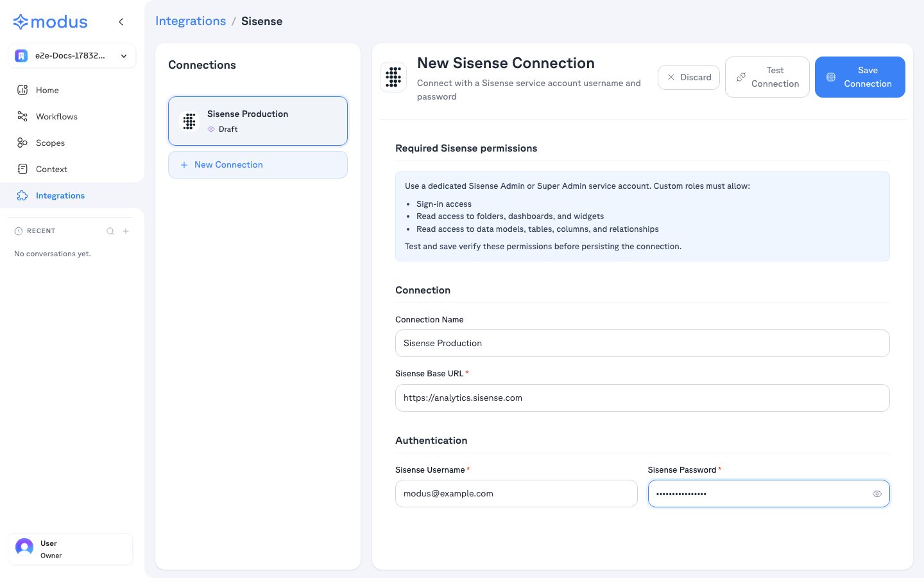Focus the Sisense Username field
Image resolution: width=924 pixels, height=578 pixels.
click(x=517, y=494)
